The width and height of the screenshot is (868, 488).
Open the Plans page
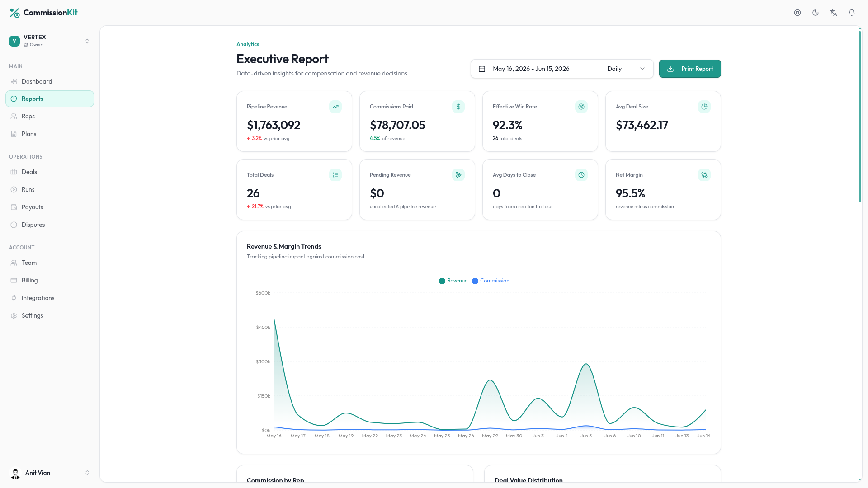[x=50, y=134]
